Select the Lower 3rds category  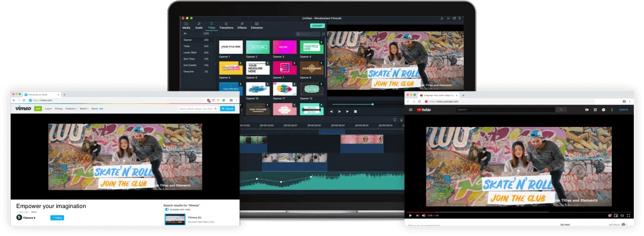click(x=196, y=52)
